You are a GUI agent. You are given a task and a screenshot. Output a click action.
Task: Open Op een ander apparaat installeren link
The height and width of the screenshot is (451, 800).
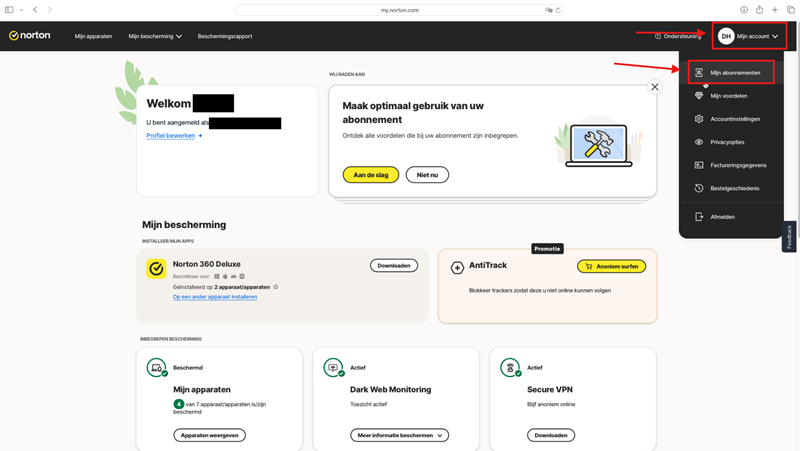click(215, 297)
